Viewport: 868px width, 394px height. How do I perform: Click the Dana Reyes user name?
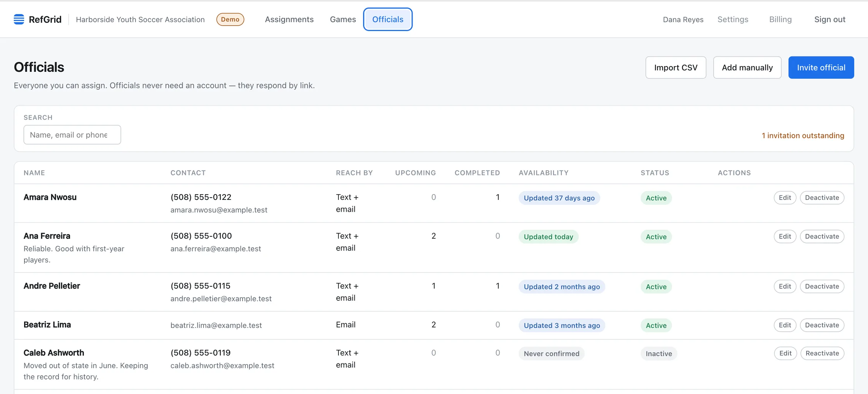coord(683,19)
